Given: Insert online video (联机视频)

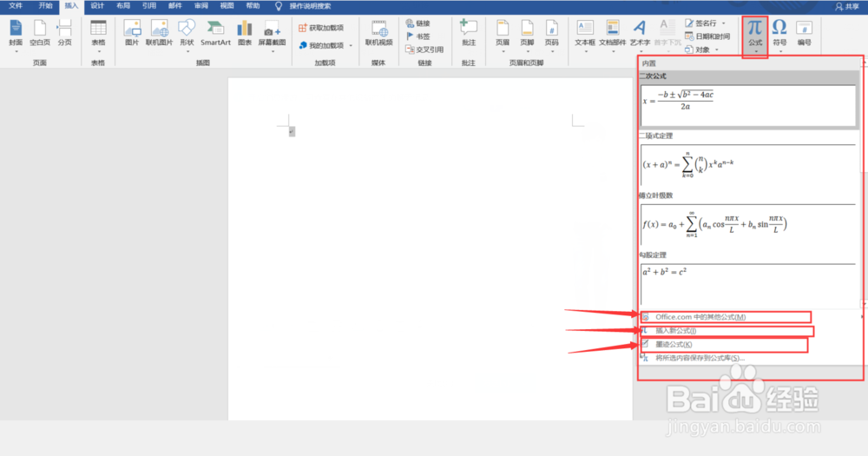Looking at the screenshot, I should [x=378, y=33].
